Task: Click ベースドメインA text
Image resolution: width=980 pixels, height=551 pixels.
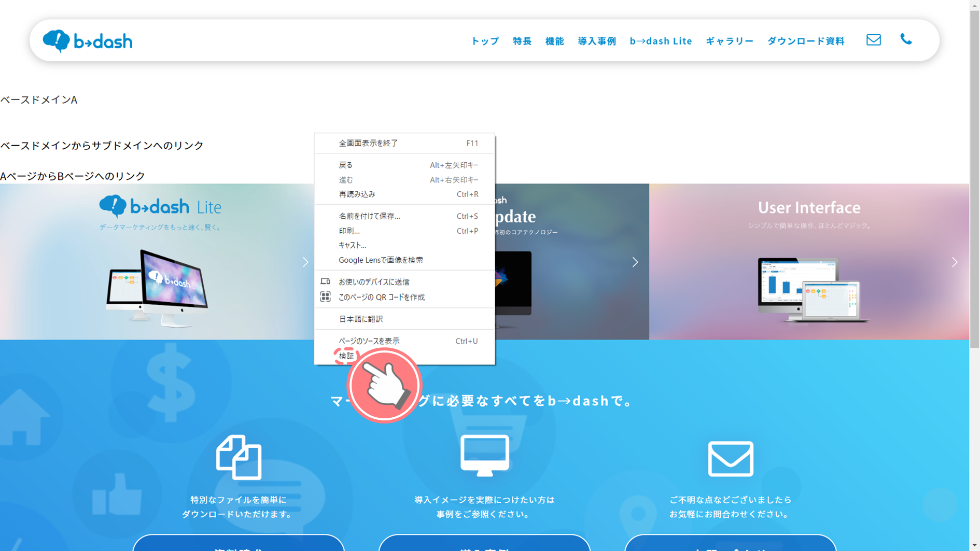Action: [x=39, y=100]
